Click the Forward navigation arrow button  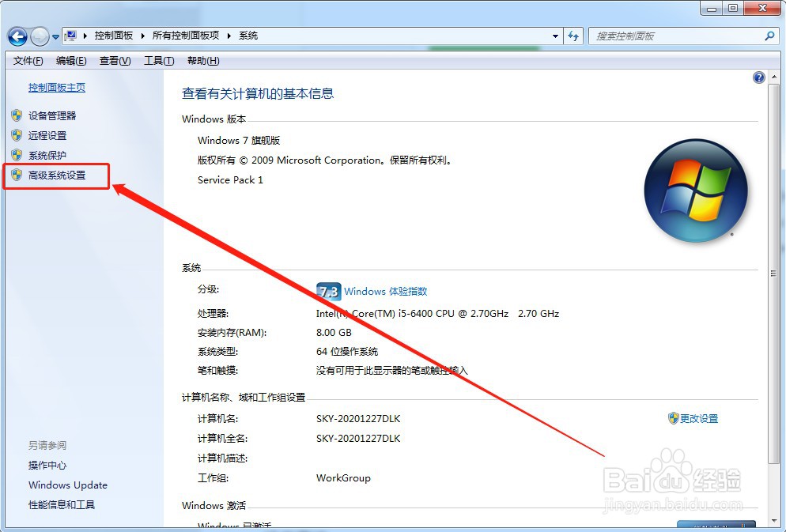[40, 36]
